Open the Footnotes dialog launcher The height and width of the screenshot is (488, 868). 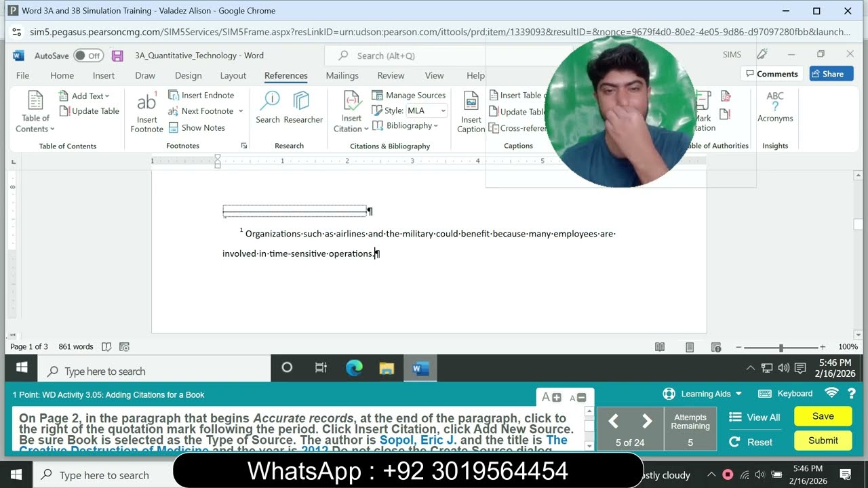click(x=244, y=146)
